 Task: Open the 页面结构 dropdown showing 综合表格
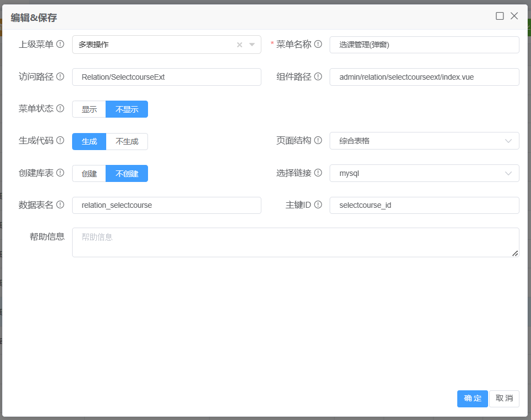point(424,141)
